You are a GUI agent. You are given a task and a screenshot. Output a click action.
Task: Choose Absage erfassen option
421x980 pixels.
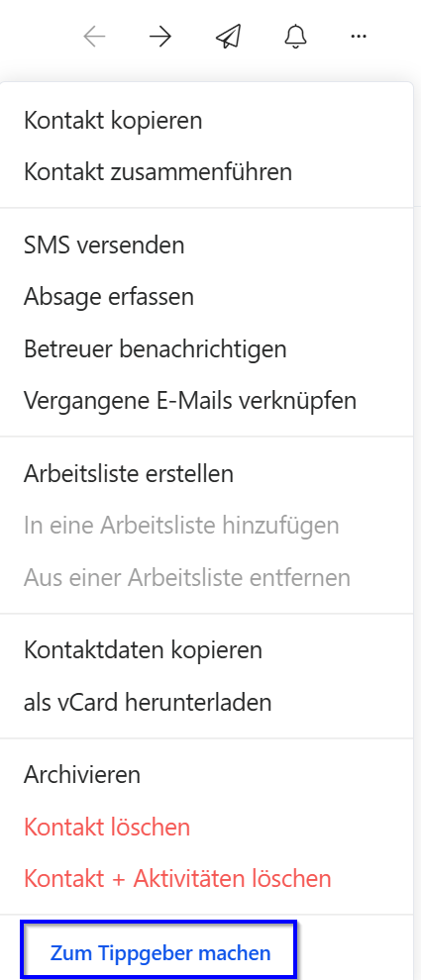coord(206,297)
